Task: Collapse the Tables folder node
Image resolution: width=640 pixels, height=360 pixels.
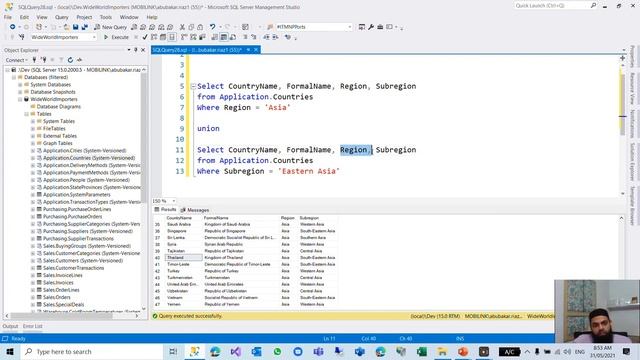Action: pyautogui.click(x=27, y=114)
